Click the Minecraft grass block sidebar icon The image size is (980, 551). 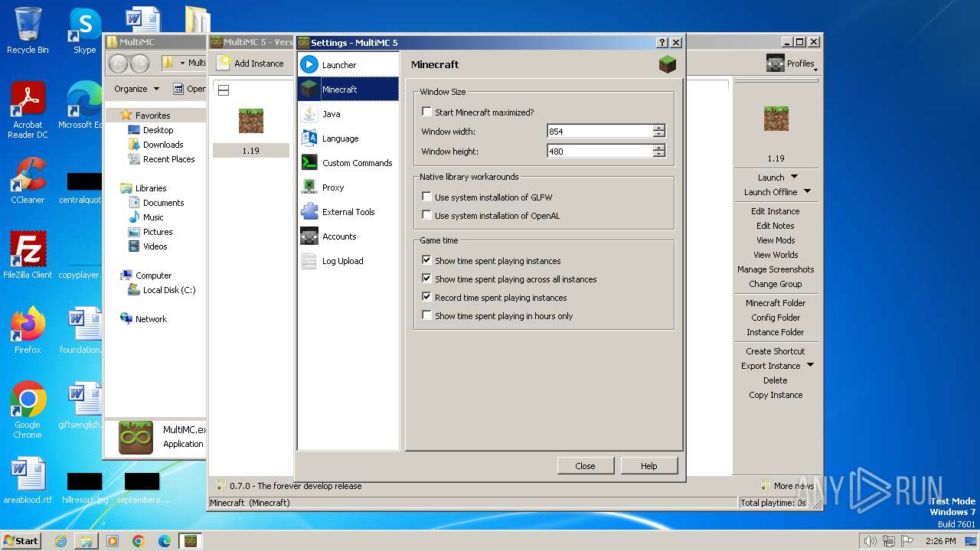pyautogui.click(x=309, y=89)
